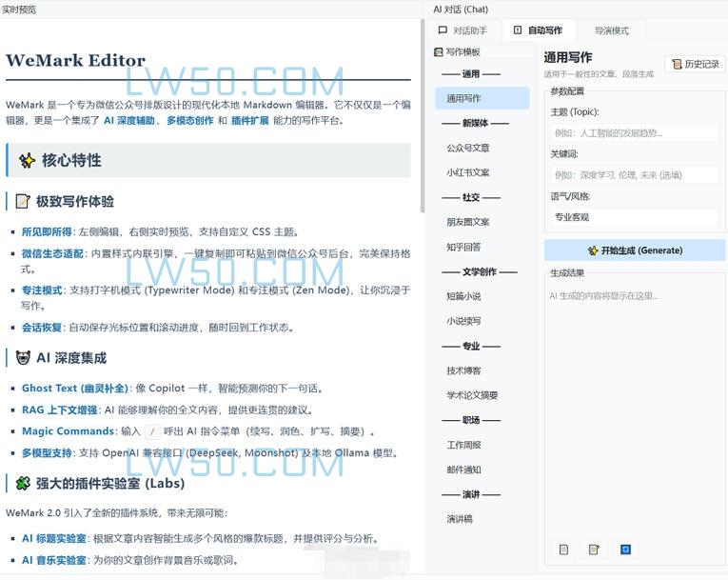
Task: Click the square icon beside 自动写作
Action: [518, 30]
